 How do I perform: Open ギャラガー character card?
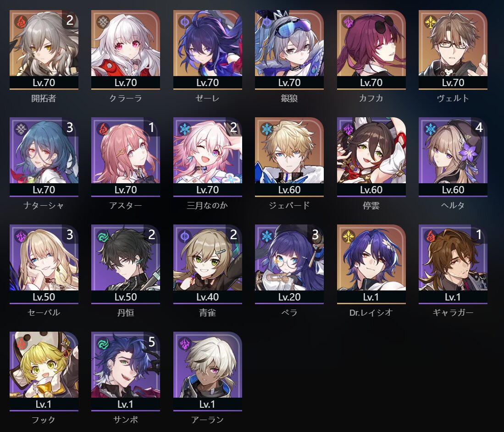click(453, 264)
